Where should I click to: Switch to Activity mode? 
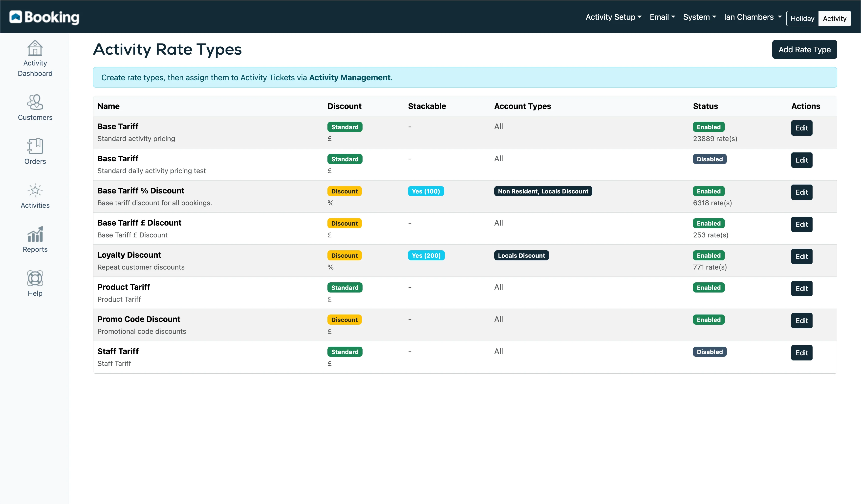pos(834,19)
